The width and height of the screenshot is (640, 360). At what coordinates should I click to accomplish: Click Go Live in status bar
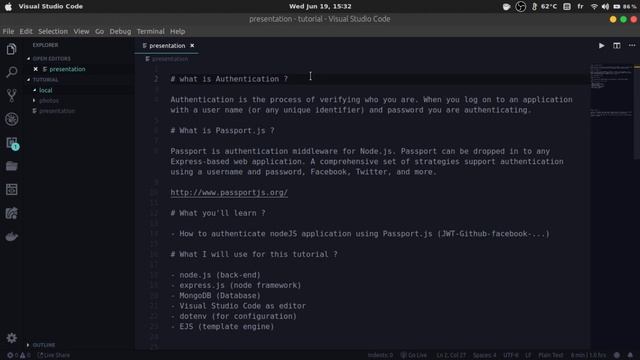pyautogui.click(x=413, y=355)
